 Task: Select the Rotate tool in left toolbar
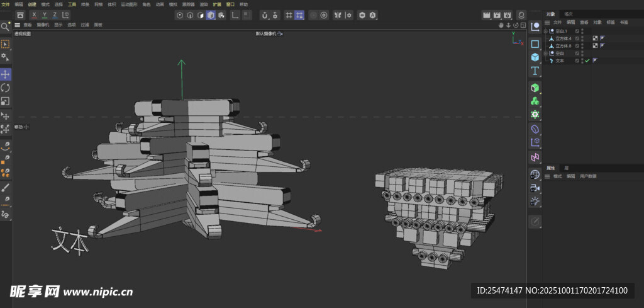pos(6,88)
